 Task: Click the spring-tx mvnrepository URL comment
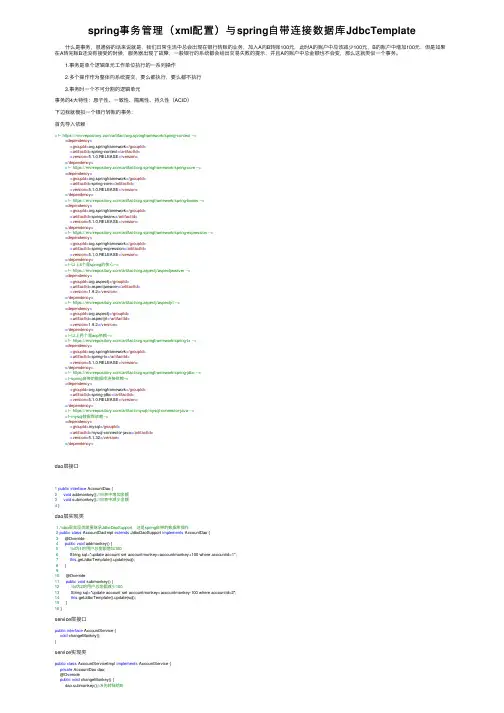coord(131,341)
